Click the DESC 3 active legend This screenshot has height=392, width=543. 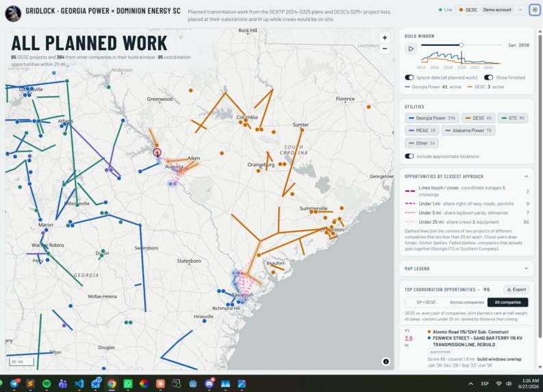pyautogui.click(x=485, y=87)
